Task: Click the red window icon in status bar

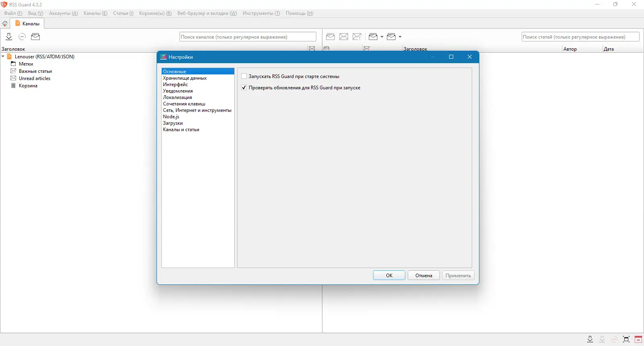Action: point(638,339)
